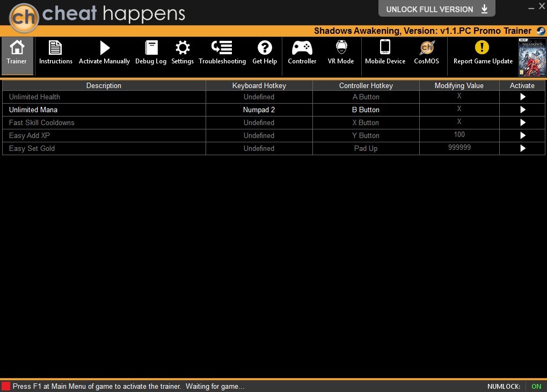Click Undefined hotkey for Easy Set Gold
This screenshot has width=547, height=392.
click(x=259, y=149)
